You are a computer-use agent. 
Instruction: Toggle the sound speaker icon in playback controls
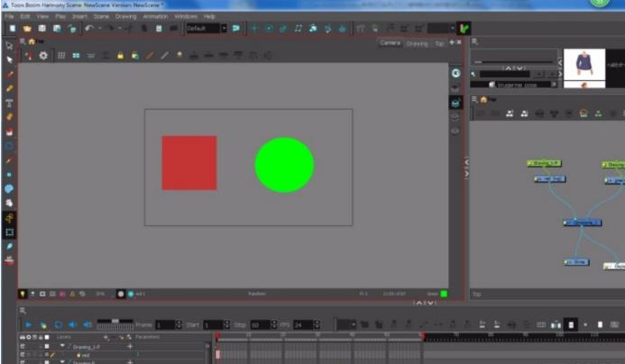(72, 325)
